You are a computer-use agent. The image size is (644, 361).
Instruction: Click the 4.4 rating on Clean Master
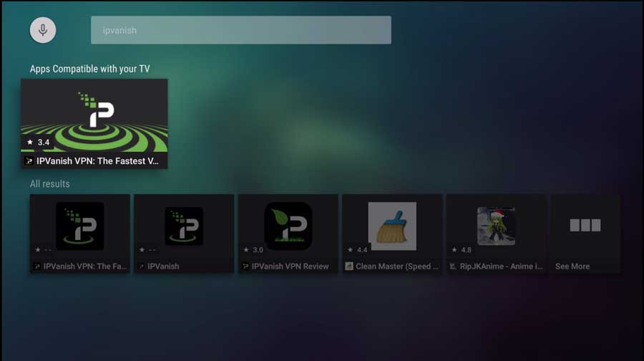pos(357,250)
